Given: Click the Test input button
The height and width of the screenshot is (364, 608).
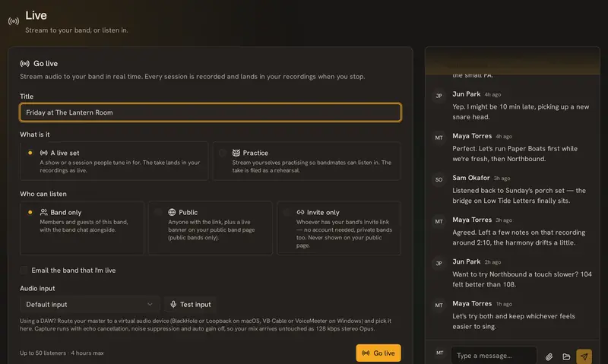Looking at the screenshot, I should pyautogui.click(x=191, y=304).
